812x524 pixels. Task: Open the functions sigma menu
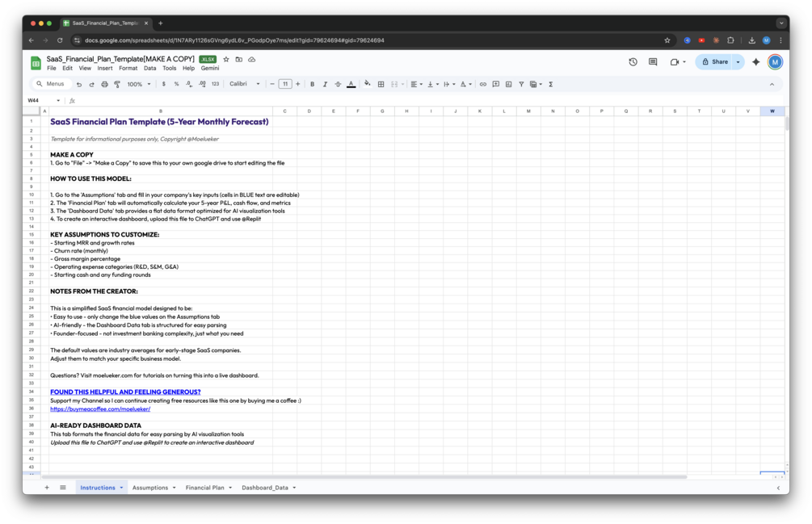click(x=551, y=84)
